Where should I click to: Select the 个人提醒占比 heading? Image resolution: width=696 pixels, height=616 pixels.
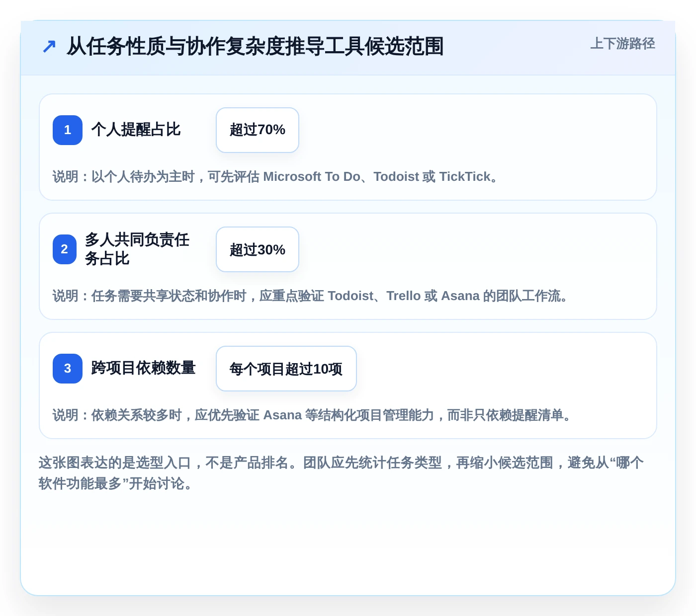[x=136, y=130]
